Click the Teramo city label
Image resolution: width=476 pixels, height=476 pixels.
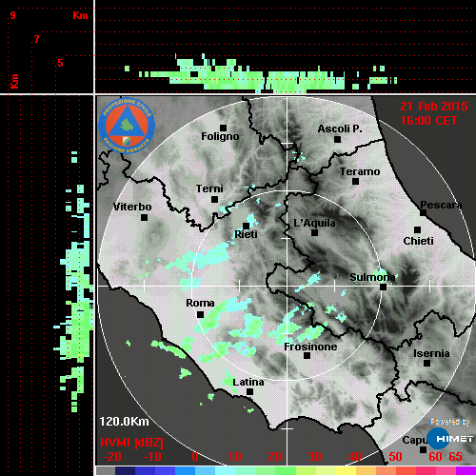tap(360, 171)
